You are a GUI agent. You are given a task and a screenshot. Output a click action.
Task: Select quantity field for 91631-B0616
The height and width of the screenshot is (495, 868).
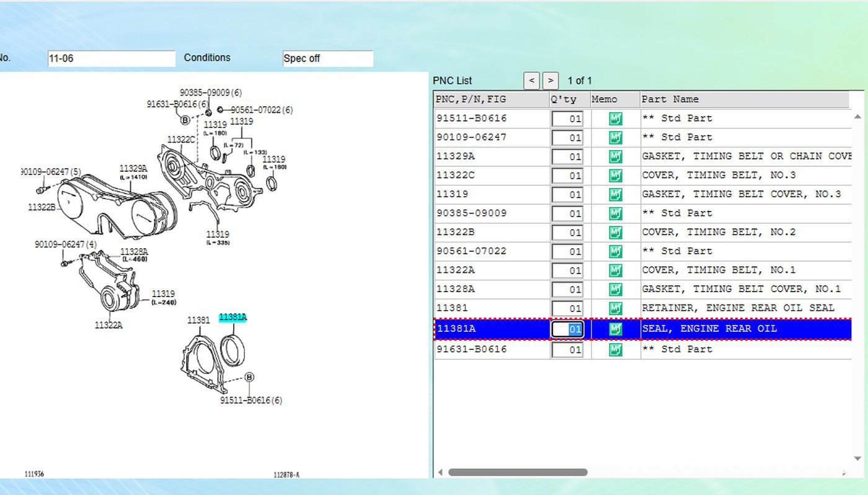(567, 349)
